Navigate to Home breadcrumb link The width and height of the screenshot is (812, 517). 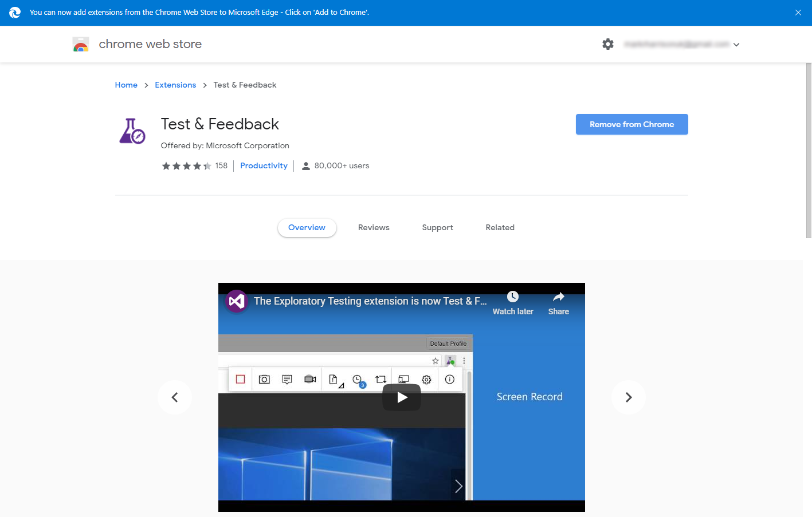(x=126, y=85)
